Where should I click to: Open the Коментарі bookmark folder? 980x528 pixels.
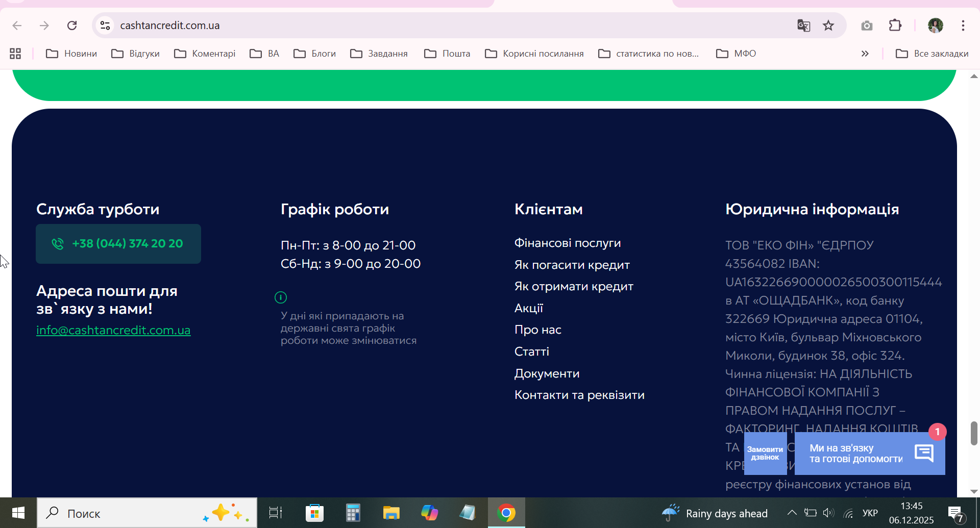pyautogui.click(x=205, y=54)
